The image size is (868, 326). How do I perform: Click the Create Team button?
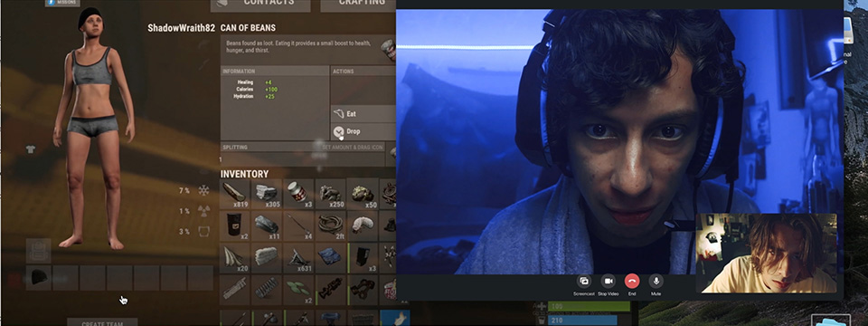click(x=102, y=322)
